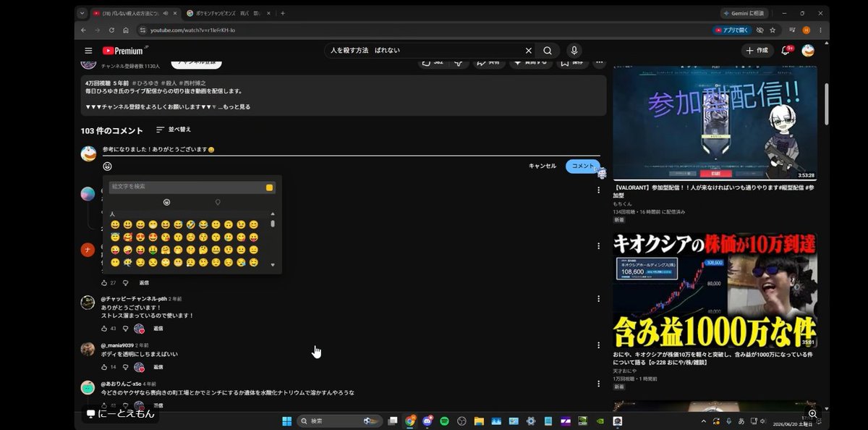Open the Chrome profile H avatar

807,30
